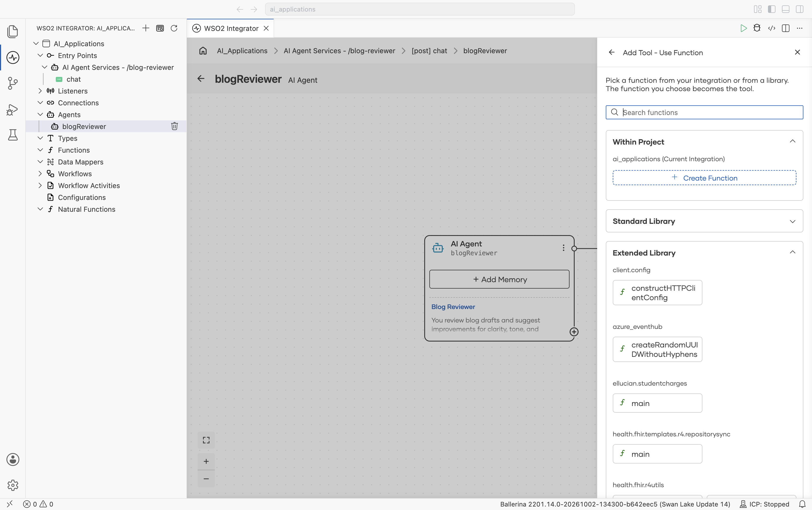The width and height of the screenshot is (812, 510).
Task: Collapse the Within Project section
Action: [x=792, y=141]
